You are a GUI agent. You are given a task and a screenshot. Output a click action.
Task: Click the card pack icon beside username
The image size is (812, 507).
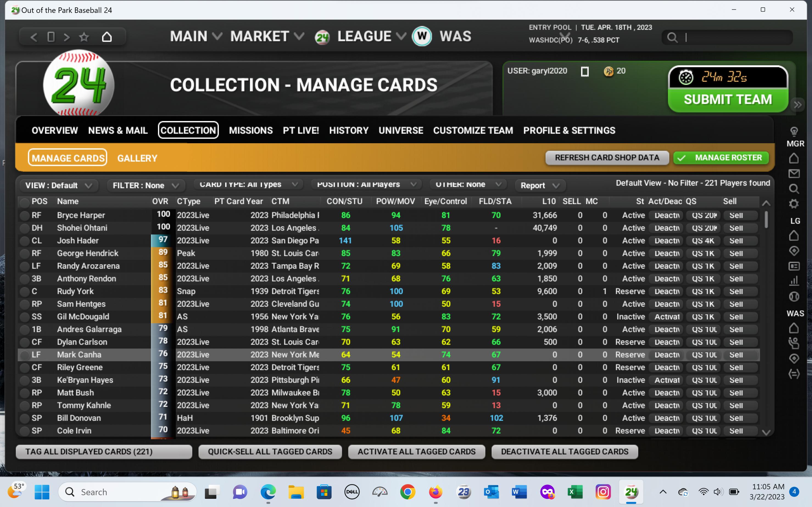(585, 71)
